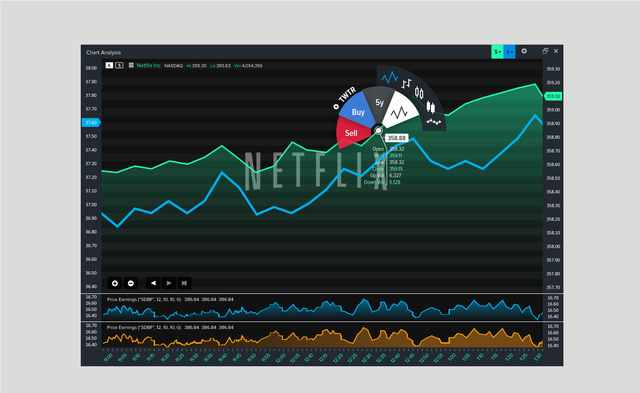Open the blue I dropdown
This screenshot has width=640, height=393.
tap(509, 52)
